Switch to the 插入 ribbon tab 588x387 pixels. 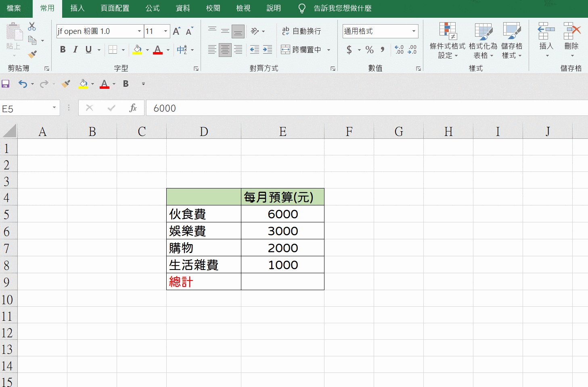coord(77,8)
